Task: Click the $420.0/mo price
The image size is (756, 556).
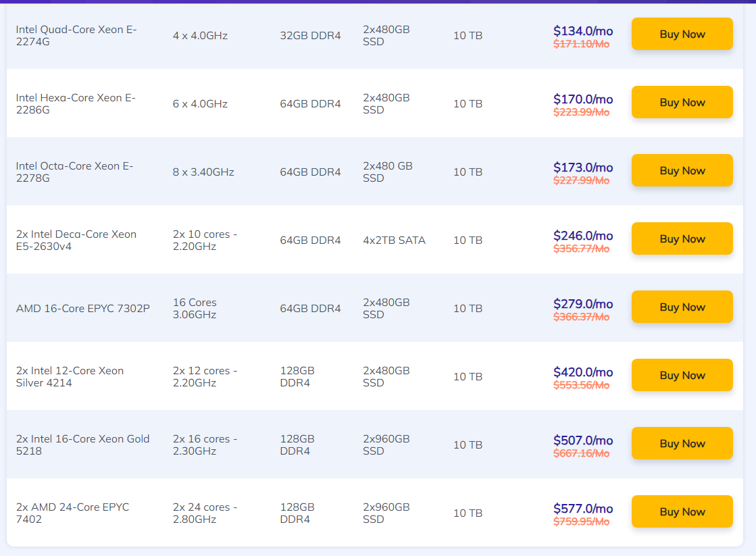Action: point(583,372)
